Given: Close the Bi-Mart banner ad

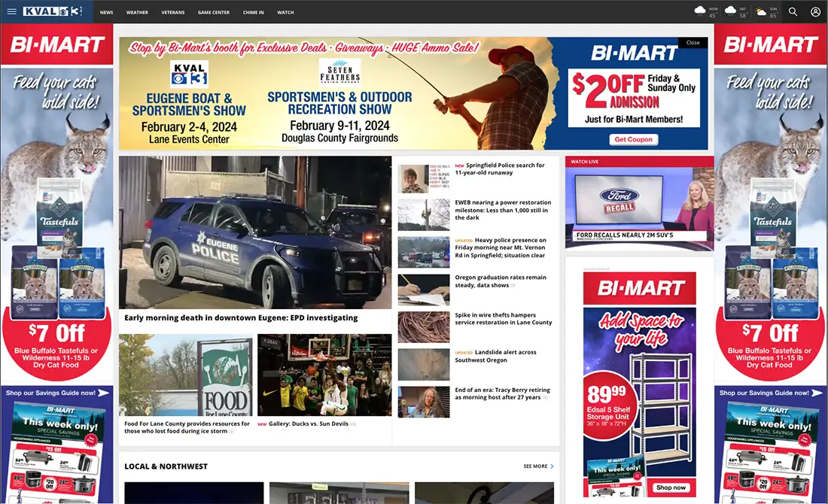Looking at the screenshot, I should pos(693,42).
